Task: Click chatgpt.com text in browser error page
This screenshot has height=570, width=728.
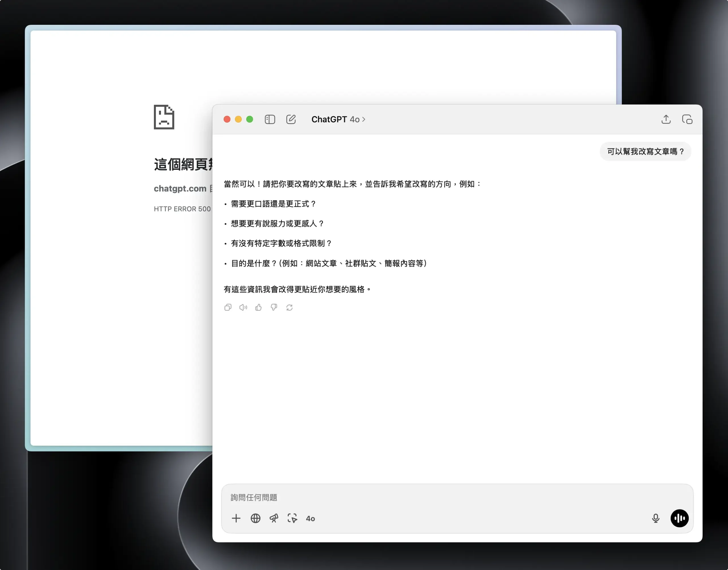Action: 180,189
